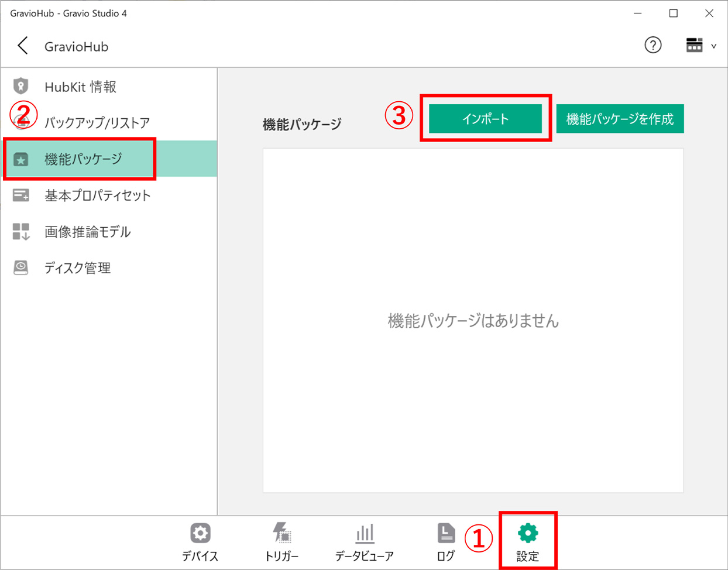Open the データビューア chart icon tab
Screen dimensions: 728x570
(x=365, y=533)
